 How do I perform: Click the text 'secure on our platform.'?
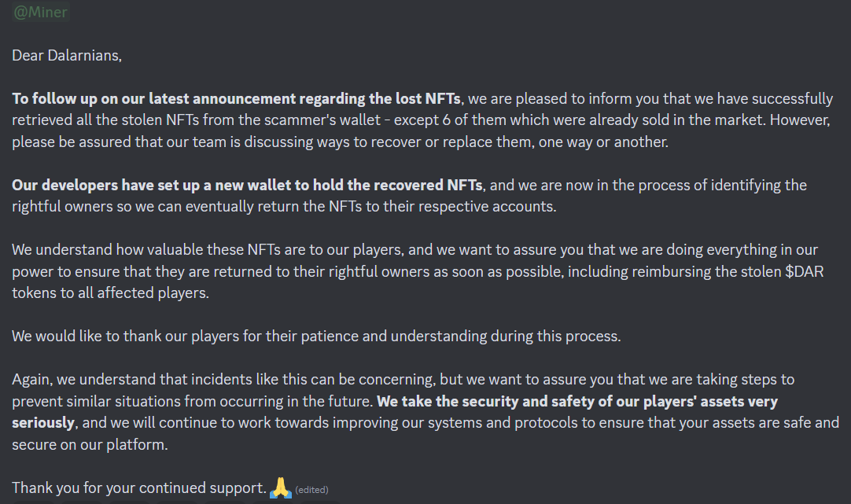click(x=90, y=444)
